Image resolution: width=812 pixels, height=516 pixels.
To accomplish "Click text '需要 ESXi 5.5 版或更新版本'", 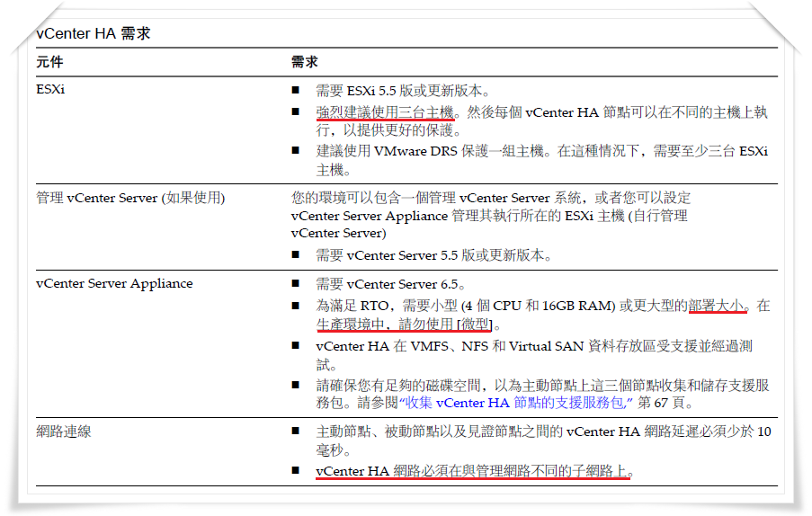I will (x=399, y=91).
